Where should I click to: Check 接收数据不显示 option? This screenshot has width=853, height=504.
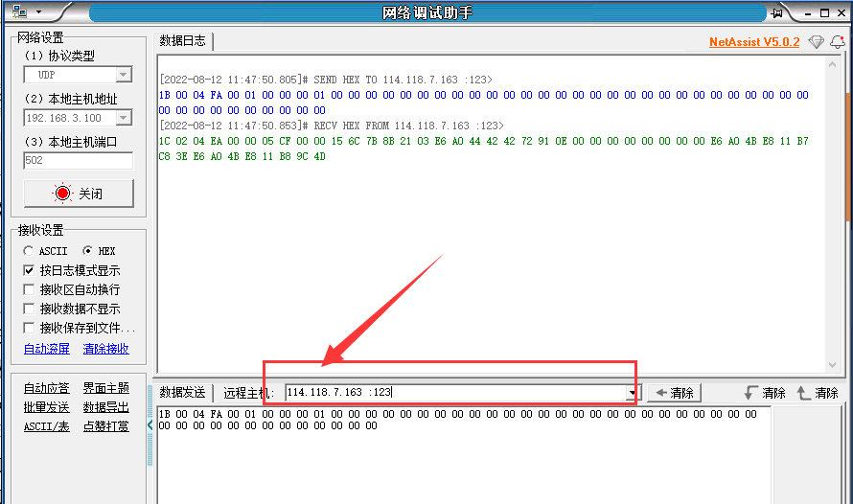29,309
